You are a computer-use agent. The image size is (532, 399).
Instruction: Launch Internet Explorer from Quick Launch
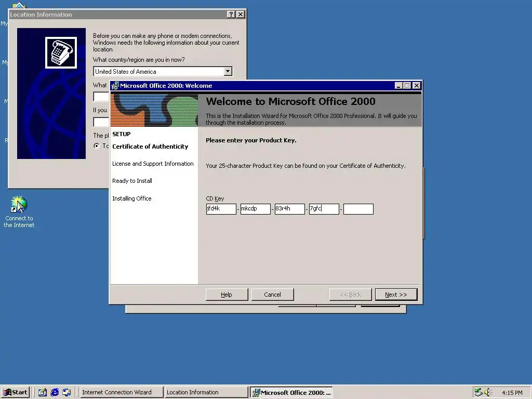55,393
